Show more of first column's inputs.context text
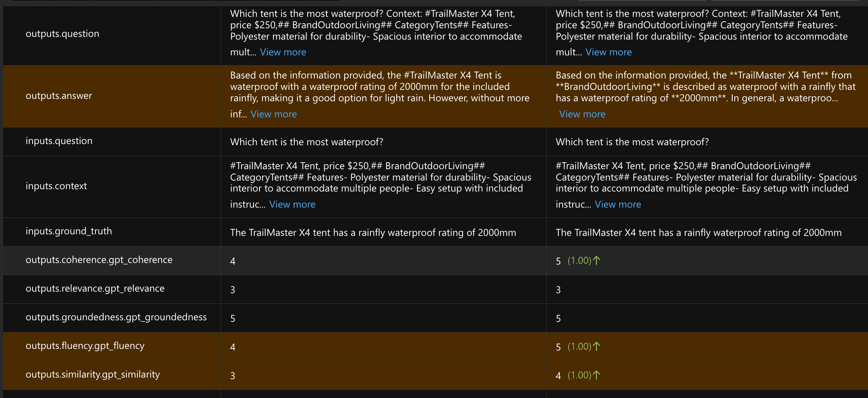Viewport: 868px width, 398px height. tap(292, 204)
